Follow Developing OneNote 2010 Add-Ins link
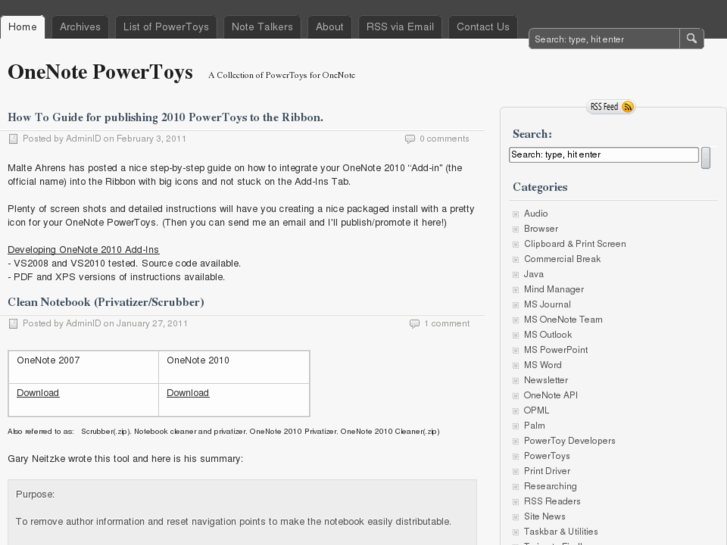 coord(83,250)
